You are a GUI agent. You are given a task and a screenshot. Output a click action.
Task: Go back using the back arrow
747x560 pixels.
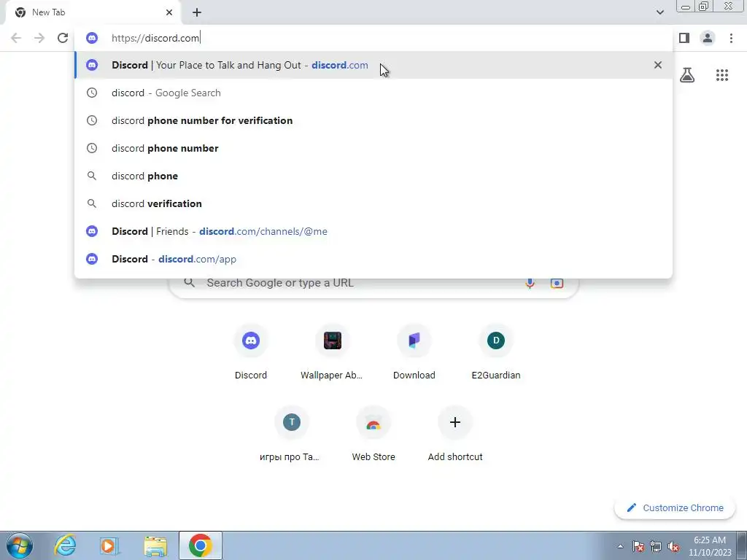(16, 38)
